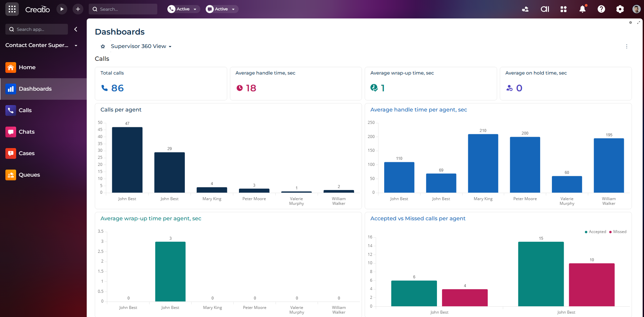Open the help question mark icon
The height and width of the screenshot is (317, 644).
coord(601,9)
